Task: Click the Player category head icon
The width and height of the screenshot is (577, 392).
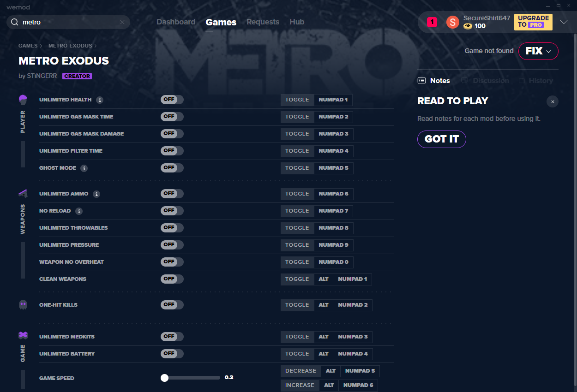Action: click(23, 99)
